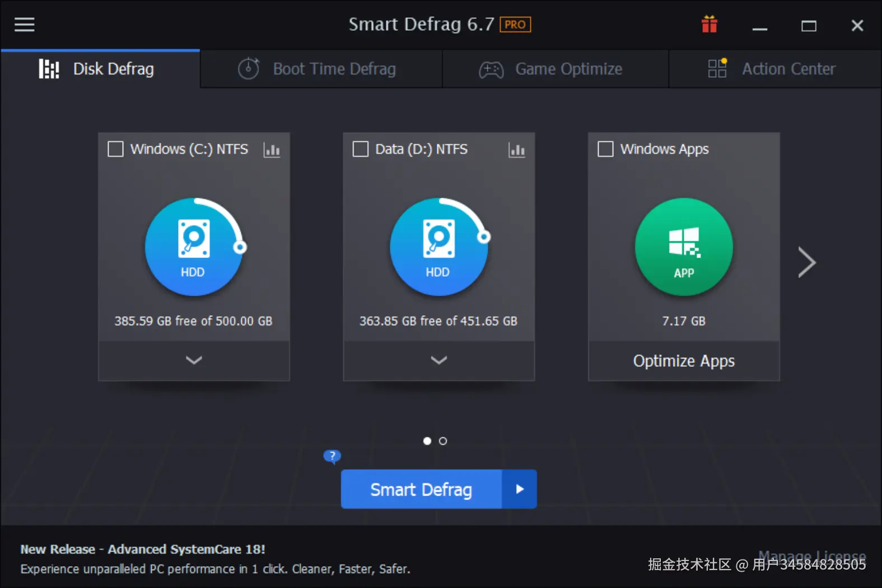This screenshot has height=588, width=882.
Task: Check the Data (D:) NTFS checkbox
Action: tap(361, 149)
